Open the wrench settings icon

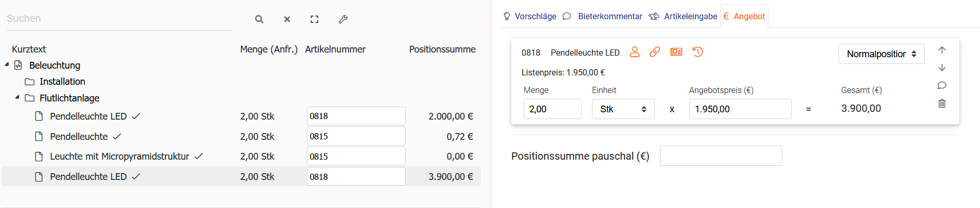[x=343, y=19]
